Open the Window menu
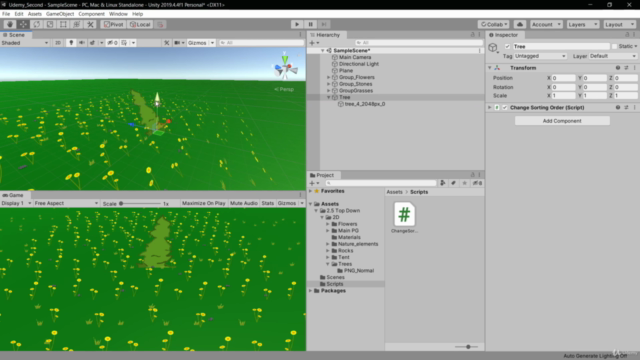The width and height of the screenshot is (640, 360). (x=118, y=14)
